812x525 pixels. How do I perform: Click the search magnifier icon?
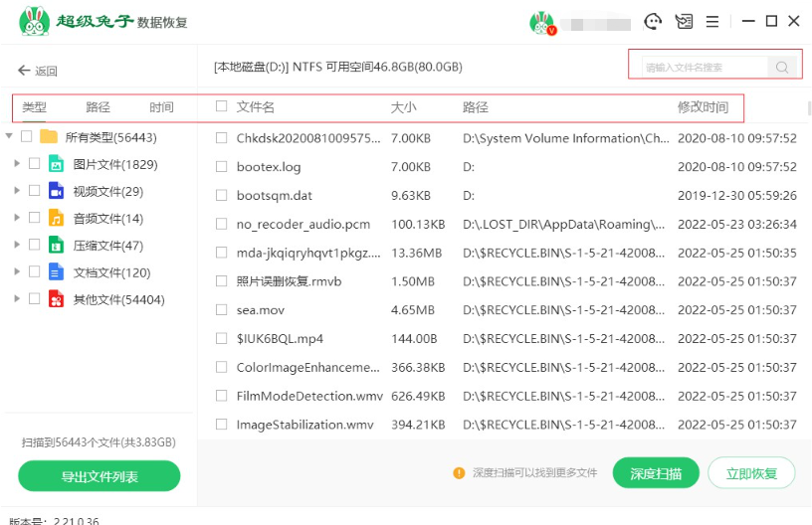(782, 68)
